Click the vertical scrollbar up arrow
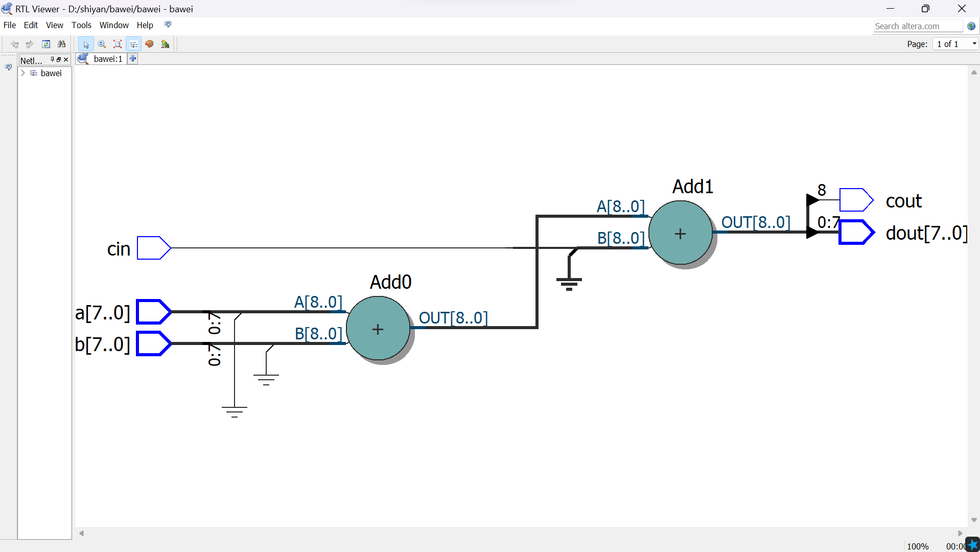This screenshot has height=552, width=980. (x=974, y=73)
